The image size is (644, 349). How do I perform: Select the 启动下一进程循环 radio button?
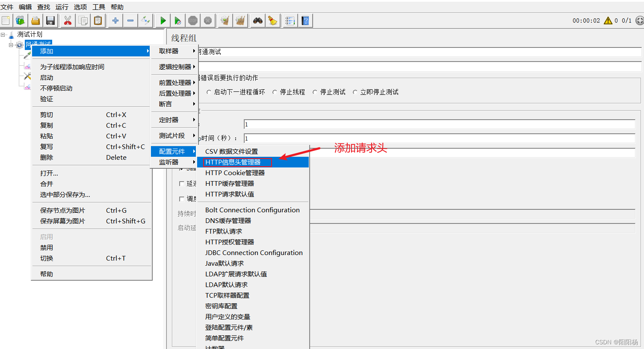(209, 92)
